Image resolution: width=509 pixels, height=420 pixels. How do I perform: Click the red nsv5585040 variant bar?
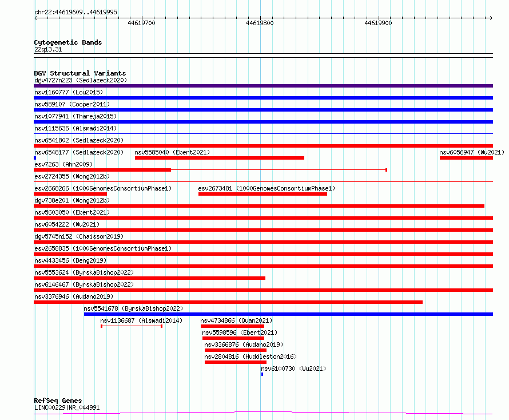tap(220, 158)
